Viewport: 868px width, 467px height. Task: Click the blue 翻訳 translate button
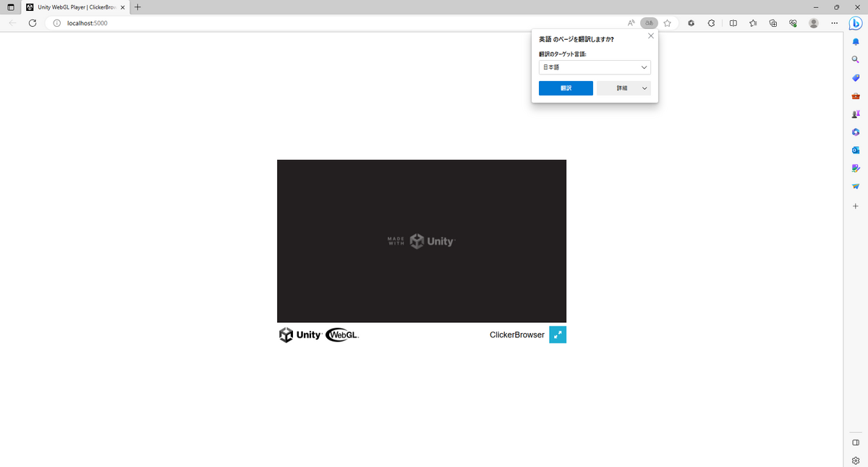click(566, 88)
